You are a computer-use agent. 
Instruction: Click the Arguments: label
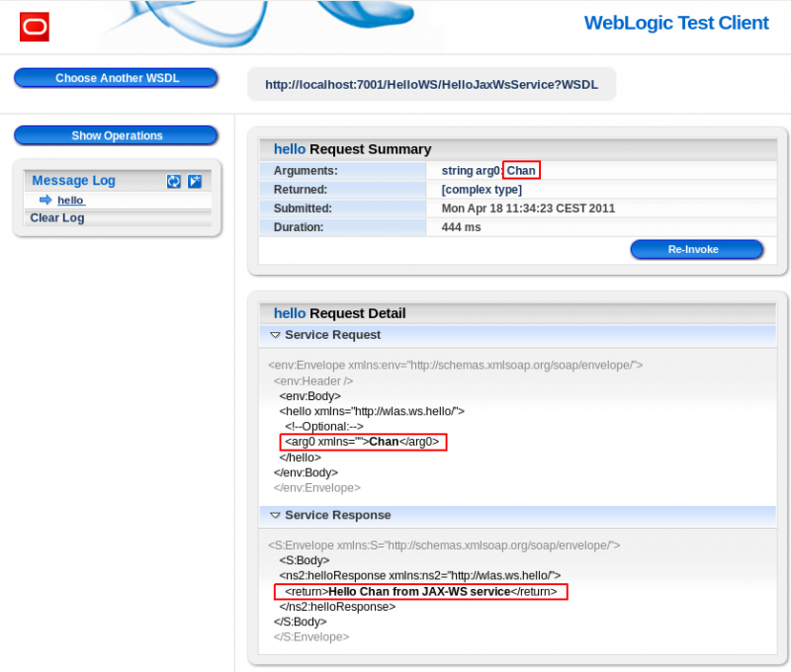(x=306, y=171)
